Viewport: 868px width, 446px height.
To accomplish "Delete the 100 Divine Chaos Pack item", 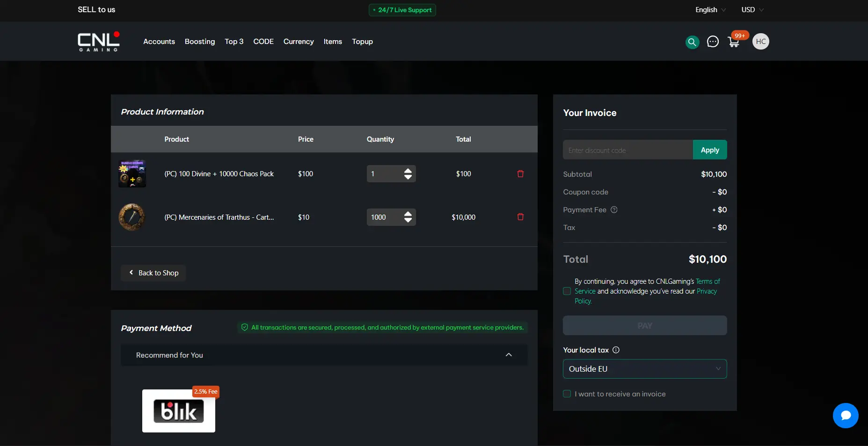I will pyautogui.click(x=520, y=174).
